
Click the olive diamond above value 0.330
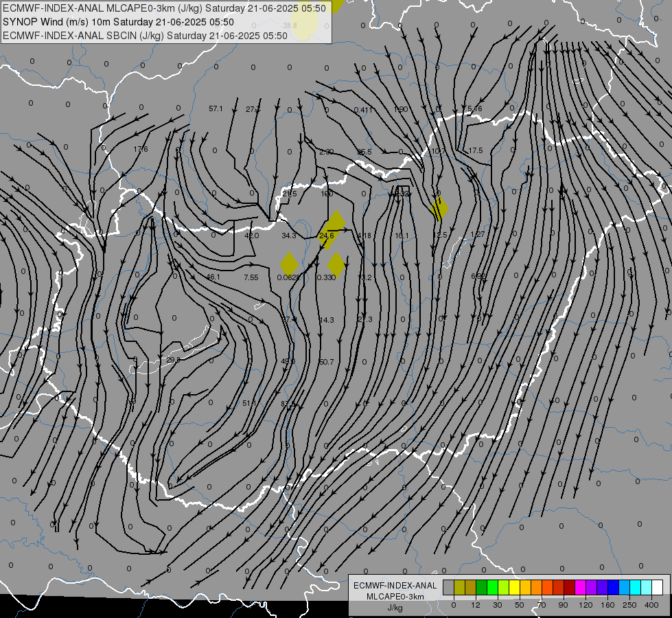(x=336, y=264)
